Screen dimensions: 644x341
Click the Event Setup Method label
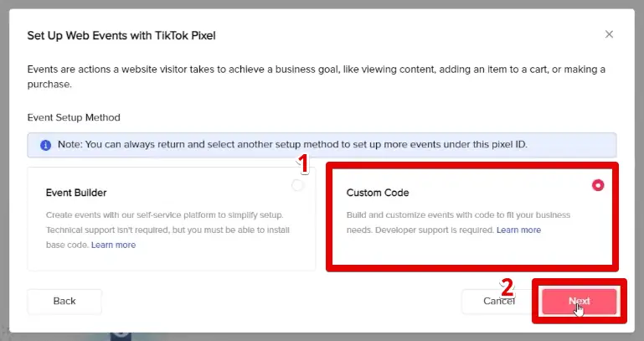tap(74, 117)
